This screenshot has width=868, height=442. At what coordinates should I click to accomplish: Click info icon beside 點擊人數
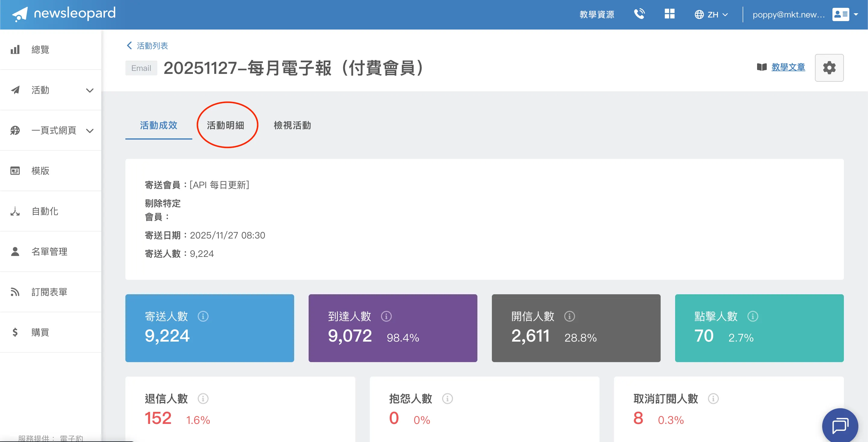coord(753,316)
